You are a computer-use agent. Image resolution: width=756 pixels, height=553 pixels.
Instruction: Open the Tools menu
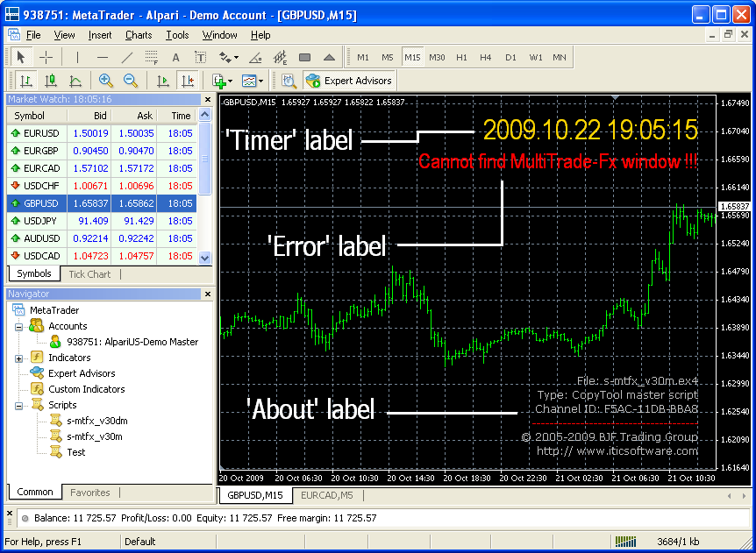pyautogui.click(x=177, y=35)
